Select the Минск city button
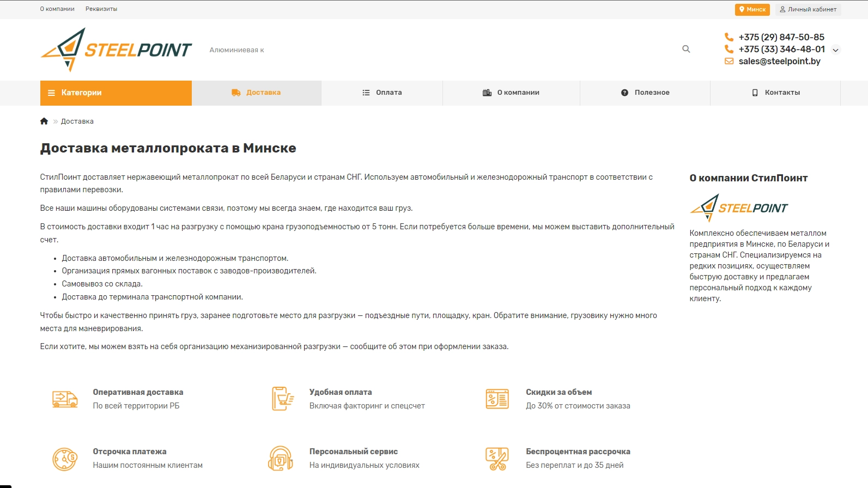868x488 pixels. 752,9
